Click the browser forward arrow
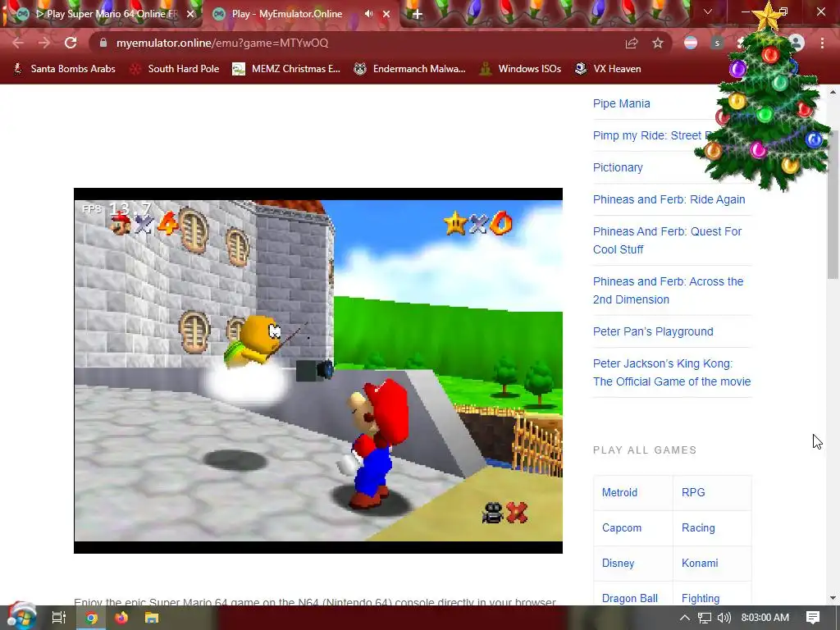Image resolution: width=840 pixels, height=630 pixels. pos(44,43)
